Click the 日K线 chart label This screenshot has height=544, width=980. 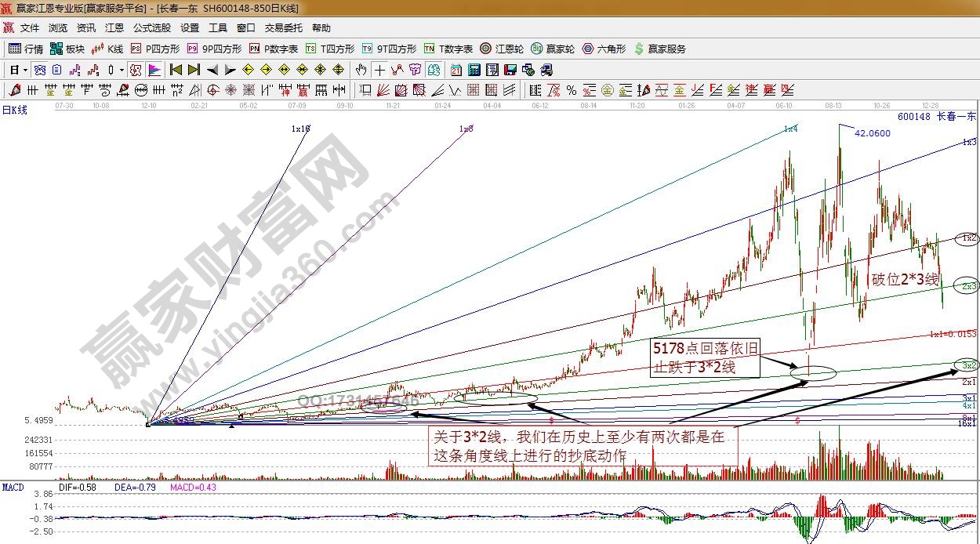pyautogui.click(x=14, y=110)
